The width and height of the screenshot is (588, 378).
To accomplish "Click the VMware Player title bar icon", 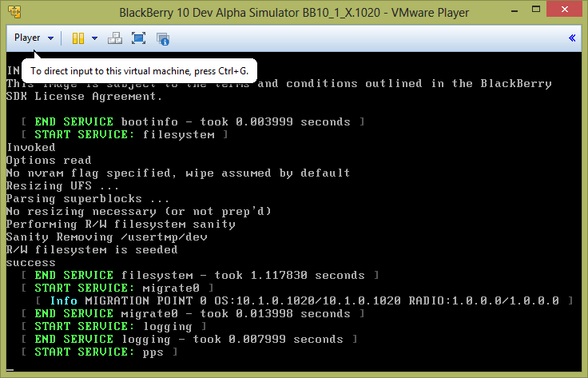I will pos(14,12).
